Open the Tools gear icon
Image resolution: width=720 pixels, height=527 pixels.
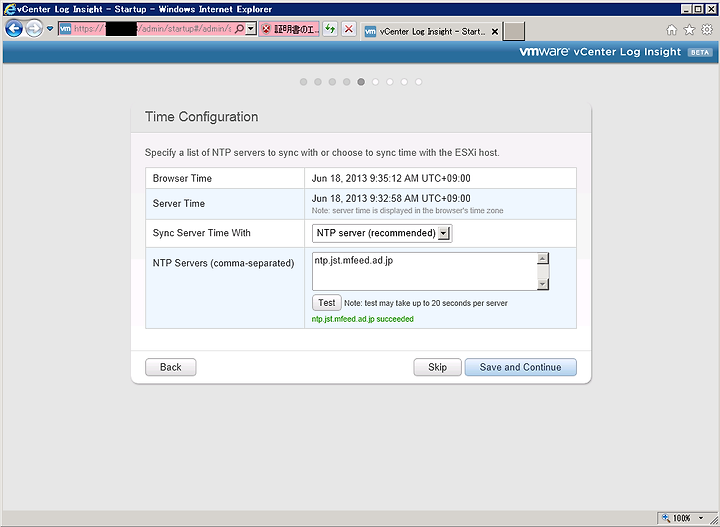click(707, 30)
